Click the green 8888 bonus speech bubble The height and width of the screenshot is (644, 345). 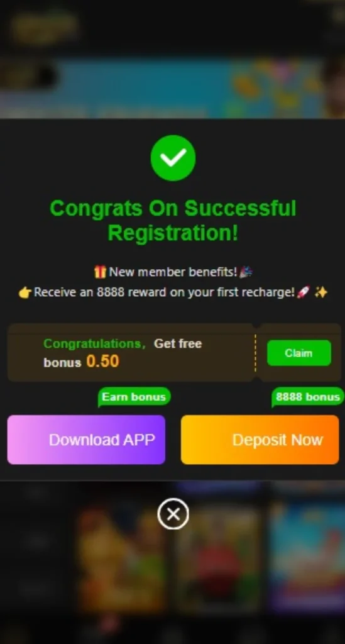[308, 397]
